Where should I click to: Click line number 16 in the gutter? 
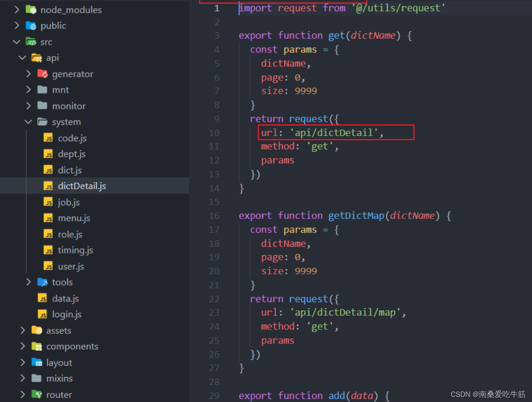pos(214,215)
